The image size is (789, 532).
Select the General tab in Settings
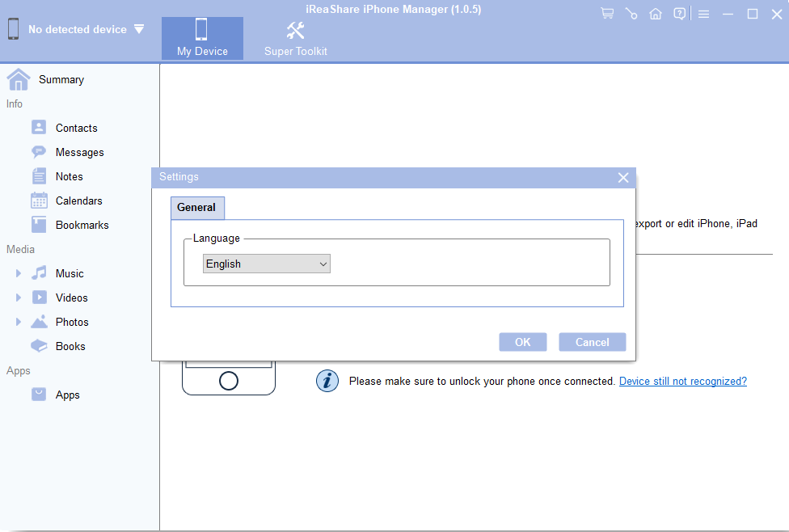tap(197, 207)
